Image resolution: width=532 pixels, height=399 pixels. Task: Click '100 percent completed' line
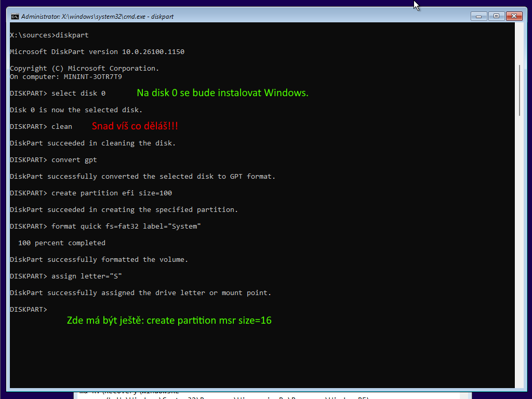click(x=62, y=243)
